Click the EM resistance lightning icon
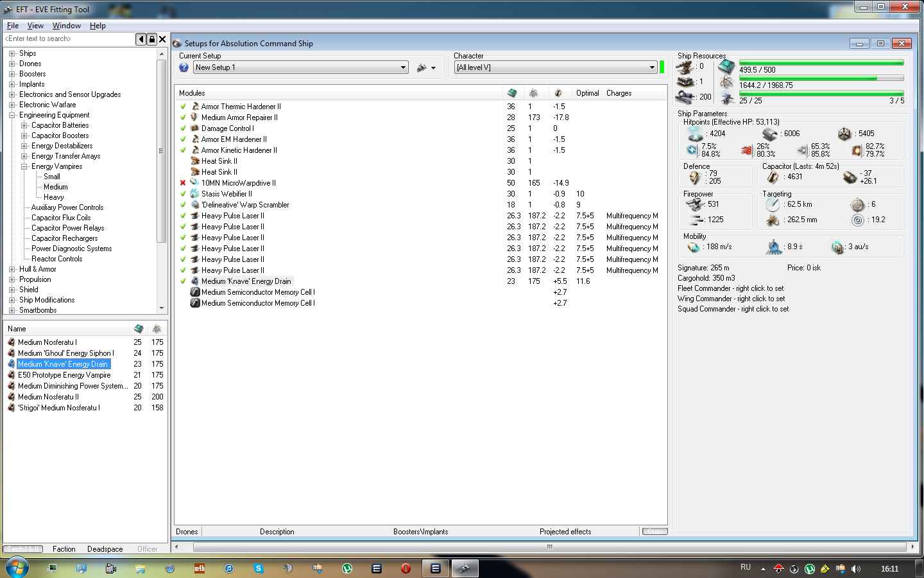Screen dimensions: 924x578 tap(692, 150)
